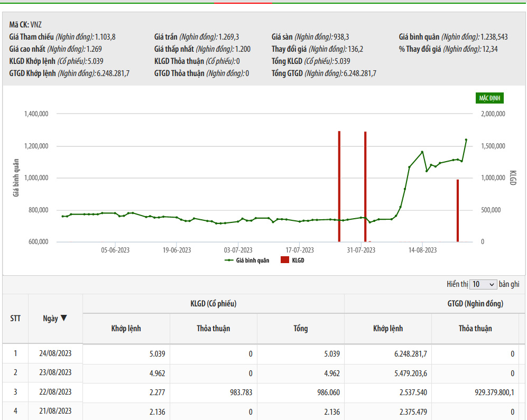Click the green MẶC ĐỊNH button
The width and height of the screenshot is (527, 420).
coord(490,98)
